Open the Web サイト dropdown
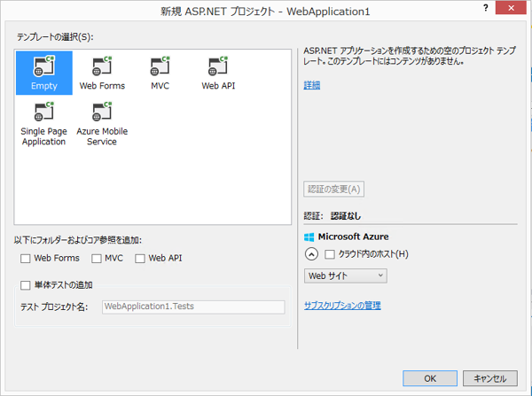 345,276
